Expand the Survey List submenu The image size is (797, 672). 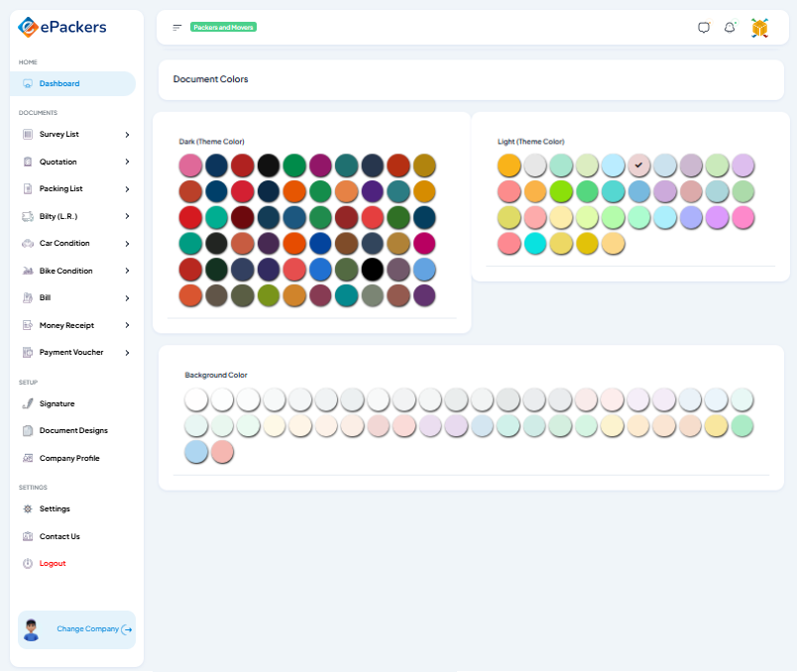(x=127, y=134)
